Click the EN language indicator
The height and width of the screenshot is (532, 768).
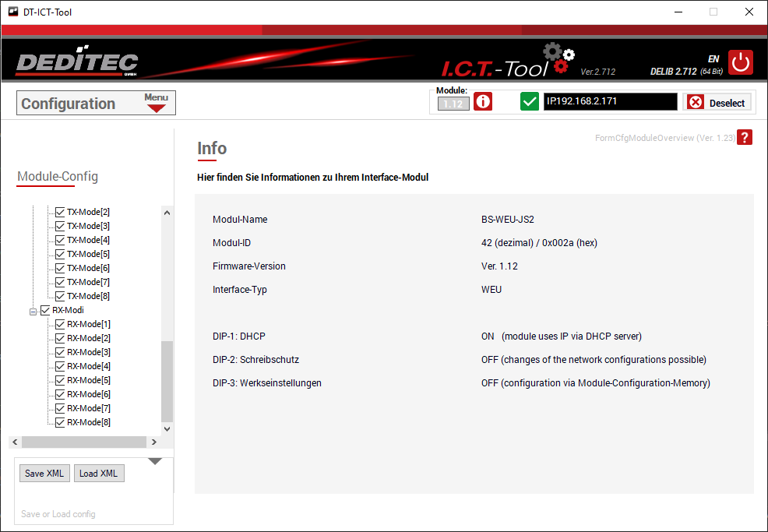(x=713, y=59)
